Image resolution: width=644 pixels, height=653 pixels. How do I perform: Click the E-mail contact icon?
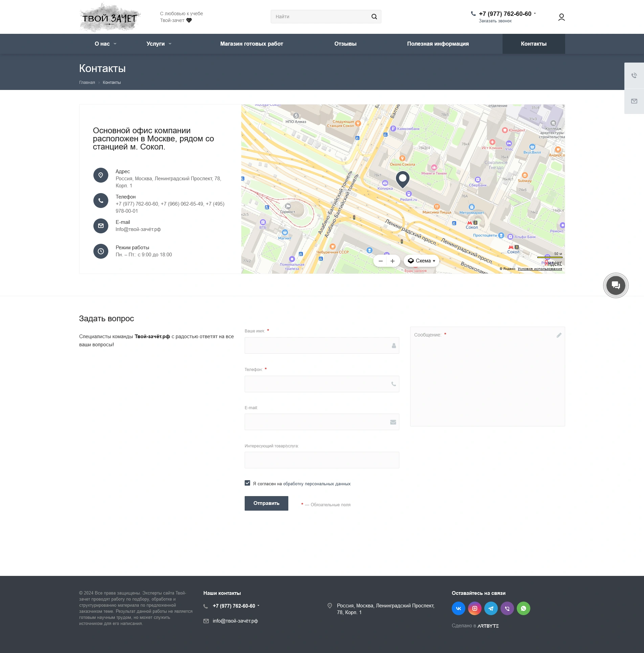pos(101,226)
